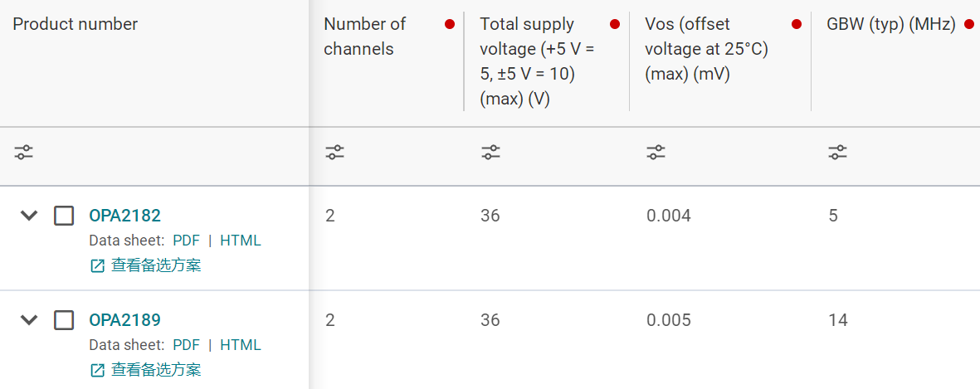Click external link icon under OPA2182
Screen dimensions: 980x389
[x=97, y=265]
